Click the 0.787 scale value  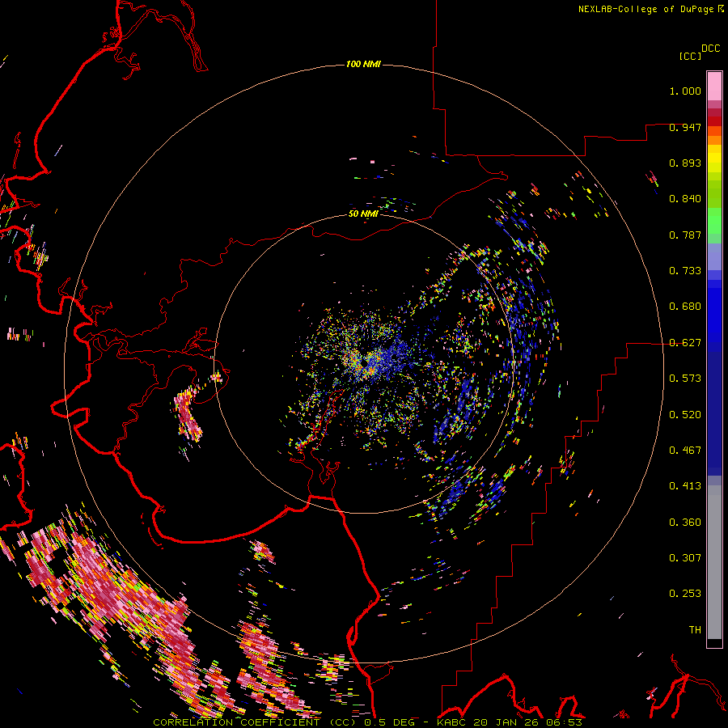pyautogui.click(x=685, y=235)
